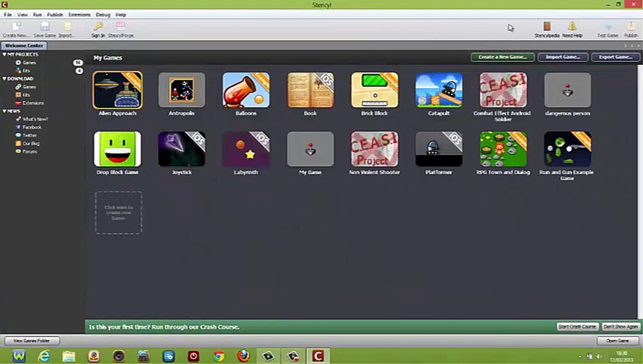This screenshot has height=364, width=643.
Task: Select the Brick Block game icon
Action: [x=375, y=90]
